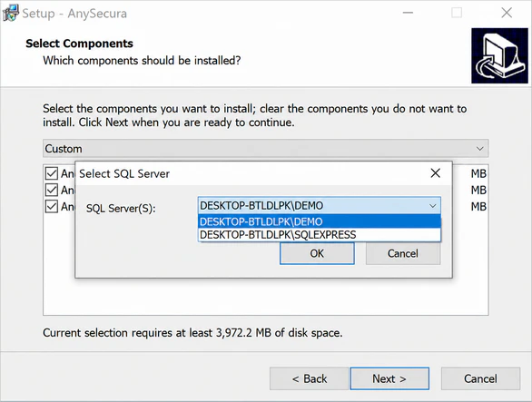Confirm SQL Server selection with OK
Image resolution: width=532 pixels, height=402 pixels.
(317, 253)
